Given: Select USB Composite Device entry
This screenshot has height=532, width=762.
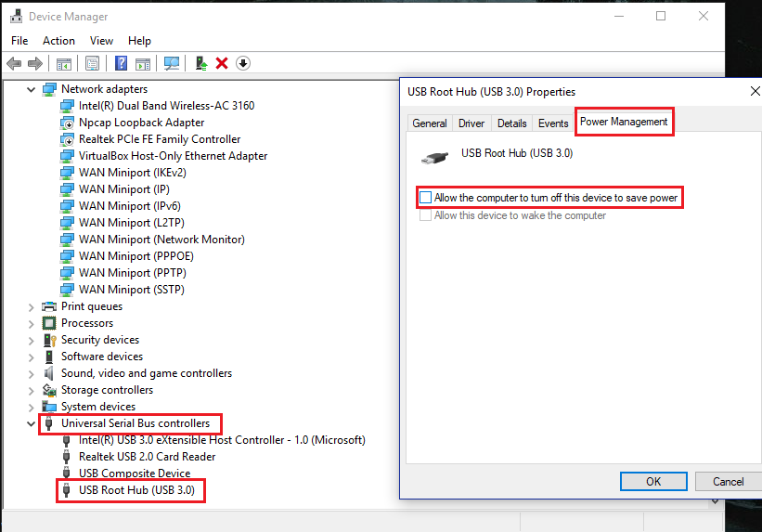Looking at the screenshot, I should point(135,474).
